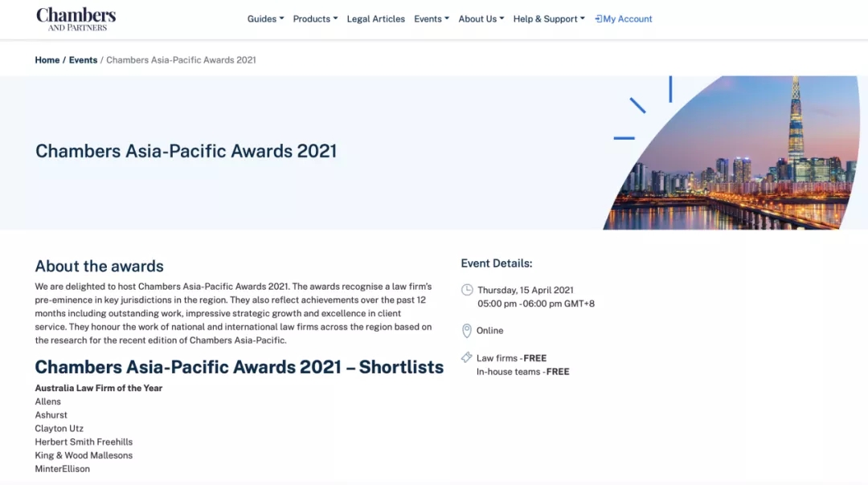The image size is (868, 485).
Task: Click the event time 05:00 pm -06:00 pm GMT+8
Action: (536, 304)
